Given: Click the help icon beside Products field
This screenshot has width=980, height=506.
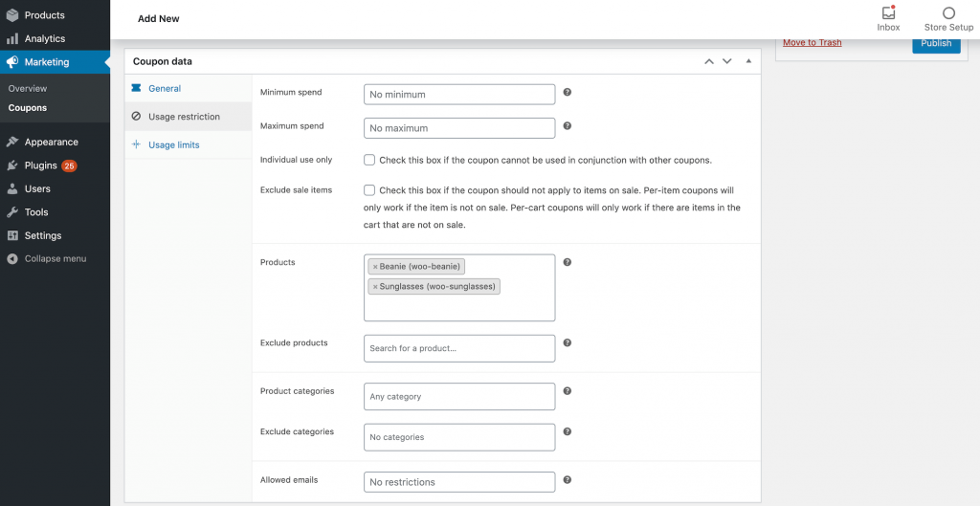Looking at the screenshot, I should point(568,262).
